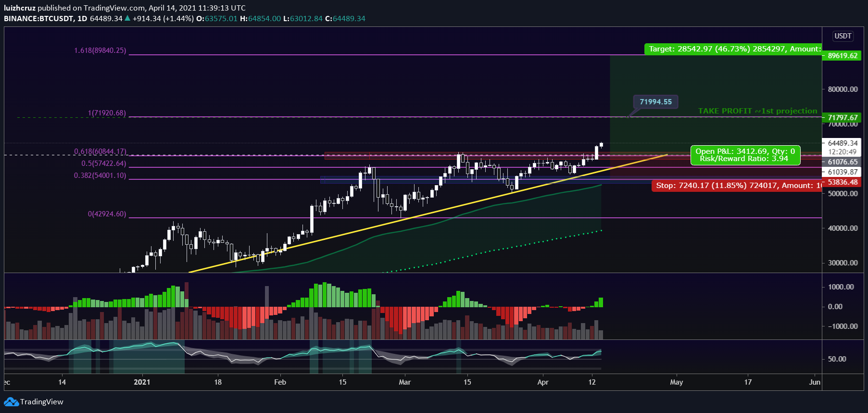Click the 1.618(89840.25) Fibonacci level label
Screen dimensions: 868x413
pos(100,50)
